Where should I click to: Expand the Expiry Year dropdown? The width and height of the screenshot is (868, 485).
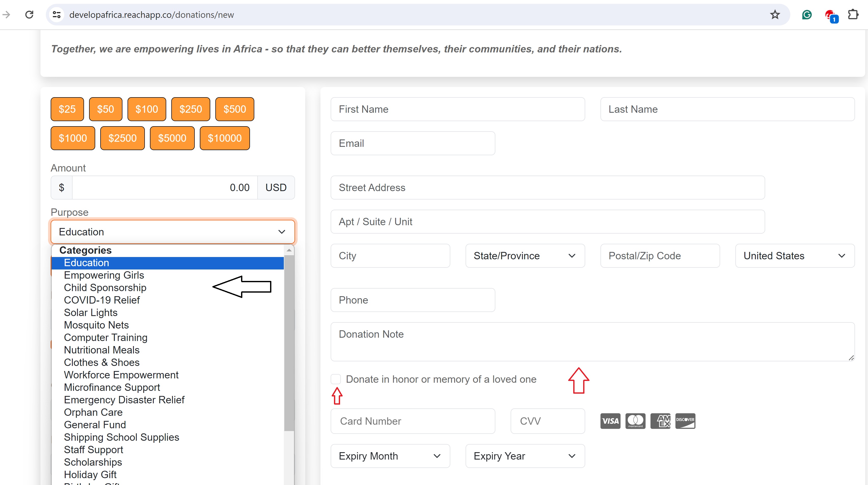pos(525,456)
